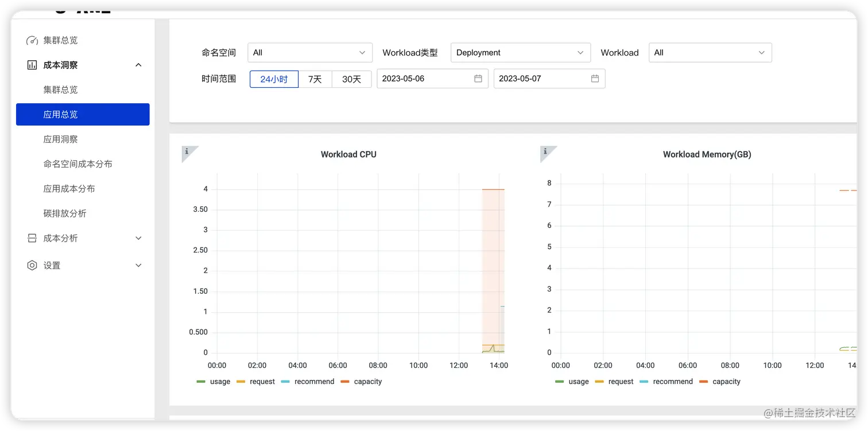The width and height of the screenshot is (868, 431).
Task: Click the 集群总览 gauge icon in sidebar
Action: (32, 40)
